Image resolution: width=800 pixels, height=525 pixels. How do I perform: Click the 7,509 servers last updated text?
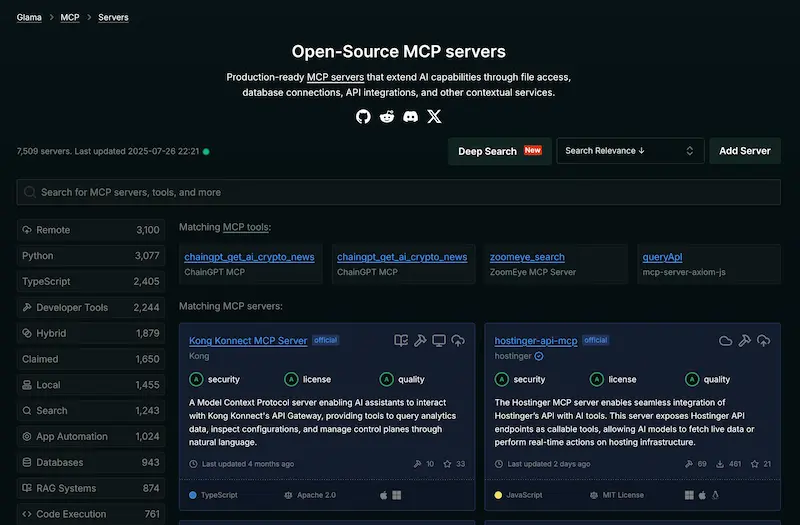pos(108,152)
